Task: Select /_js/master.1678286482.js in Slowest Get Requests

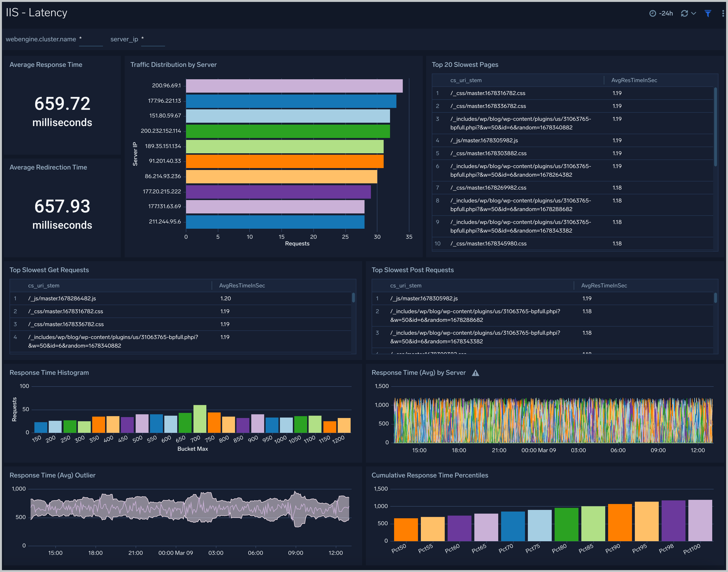Action: click(181, 299)
